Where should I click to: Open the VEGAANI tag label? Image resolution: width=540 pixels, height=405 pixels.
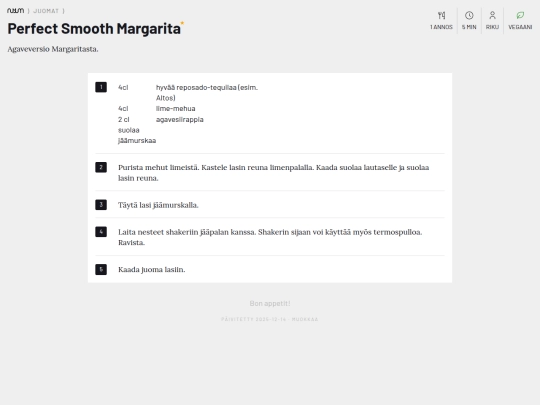point(520,27)
